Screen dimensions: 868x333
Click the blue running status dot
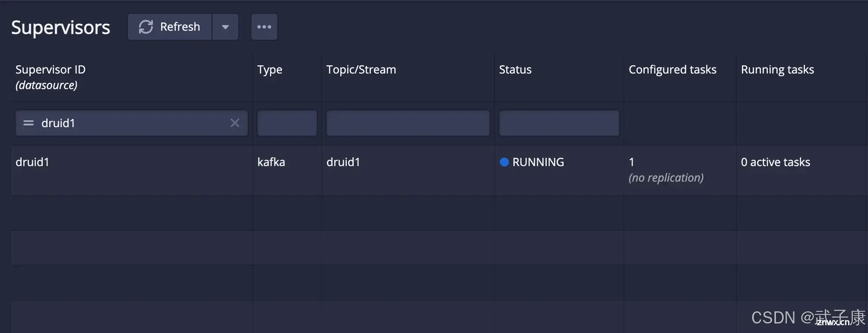(x=504, y=162)
